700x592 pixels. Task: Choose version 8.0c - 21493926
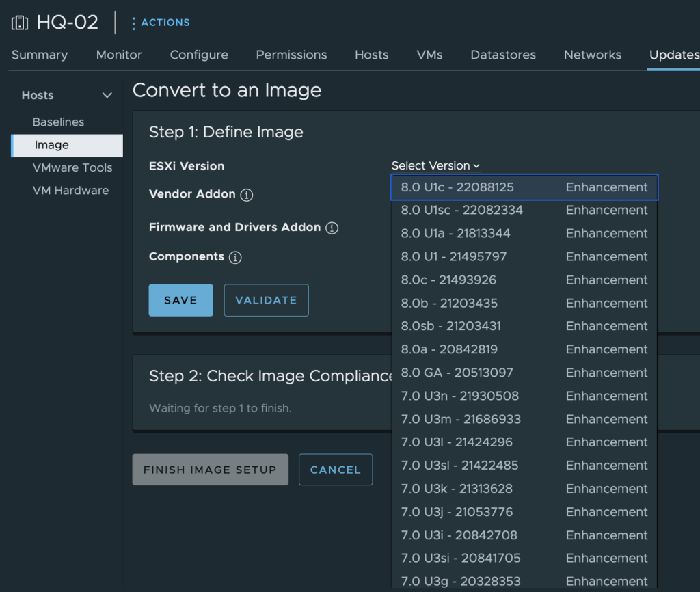coord(524,280)
